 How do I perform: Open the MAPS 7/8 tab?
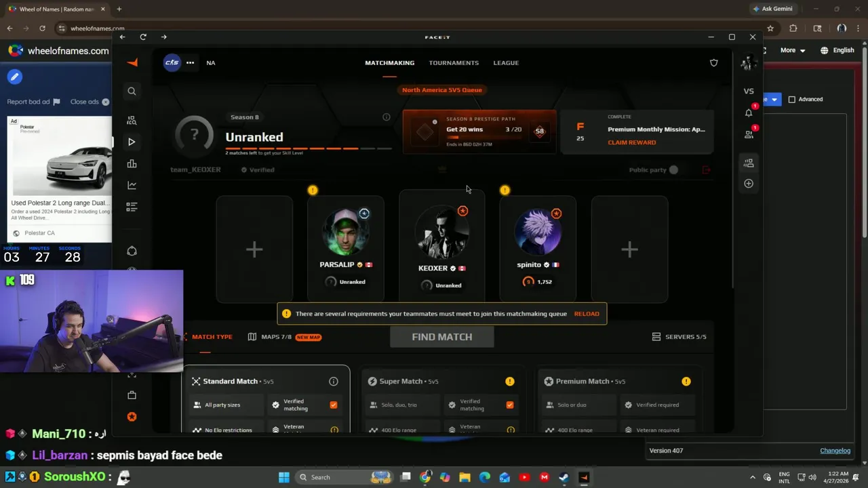tap(284, 337)
